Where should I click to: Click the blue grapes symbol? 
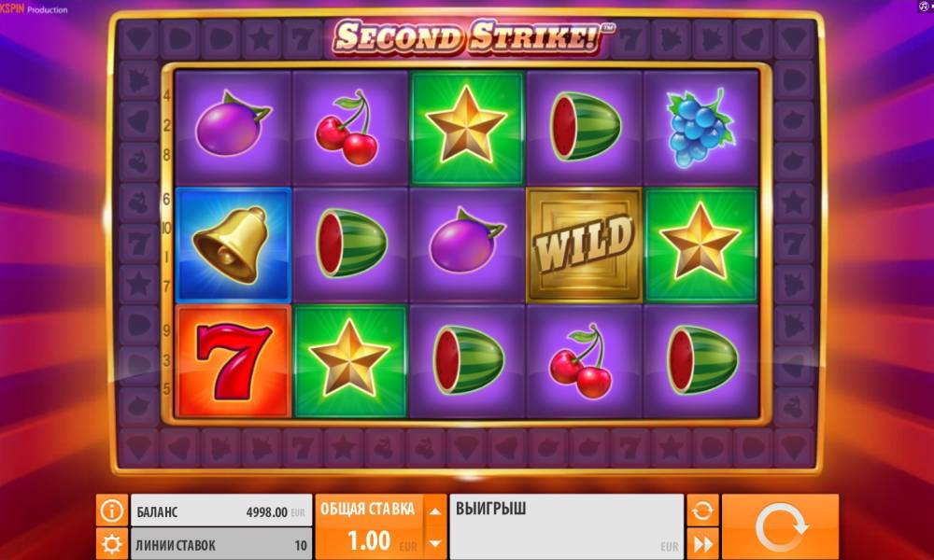700,127
